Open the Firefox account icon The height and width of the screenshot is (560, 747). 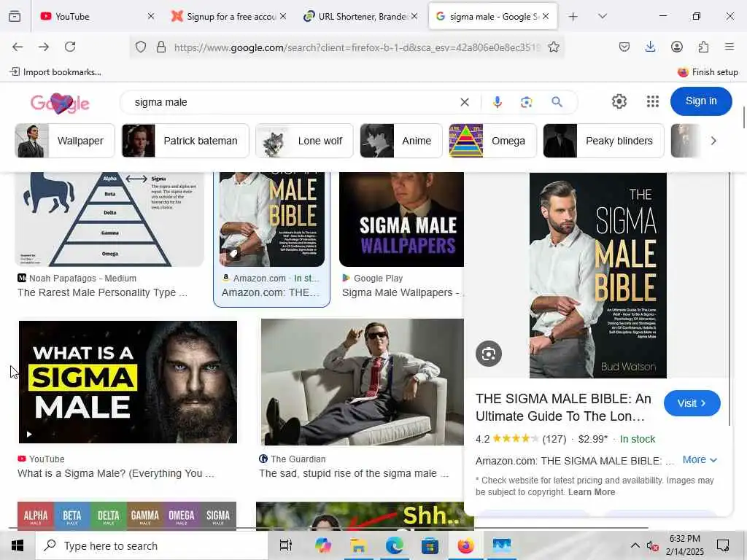point(677,47)
